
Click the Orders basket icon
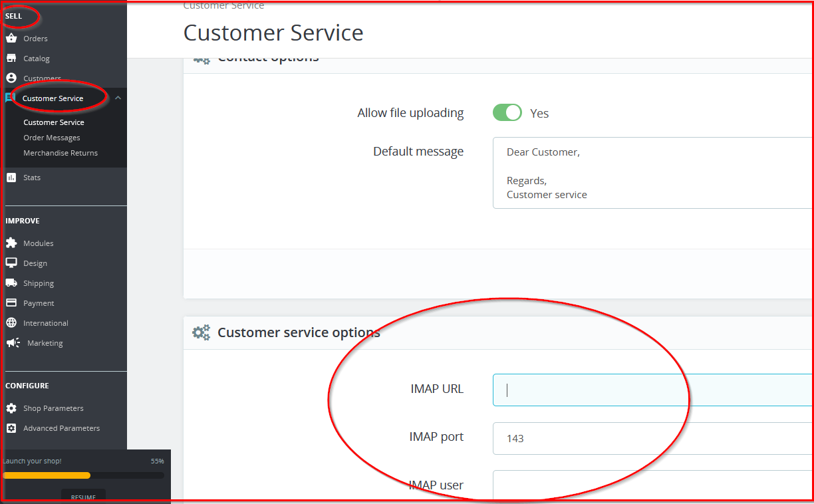pos(11,39)
